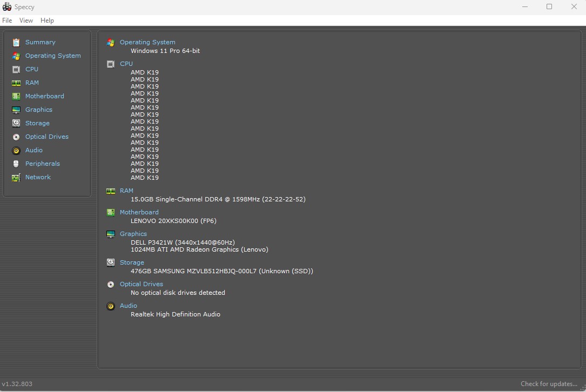View Peripherals section from the sidebar
The image size is (586, 392).
[x=43, y=163]
